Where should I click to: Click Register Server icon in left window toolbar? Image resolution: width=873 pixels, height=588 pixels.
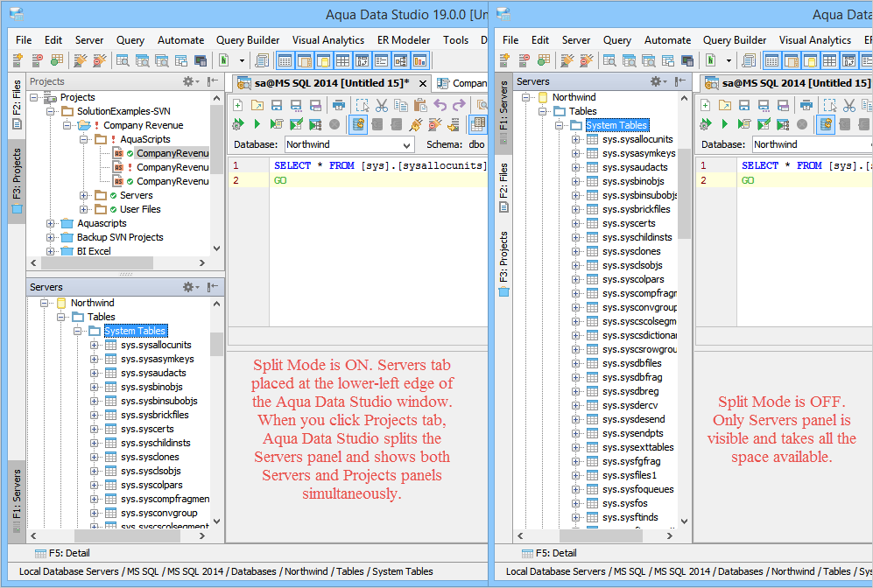[x=18, y=60]
